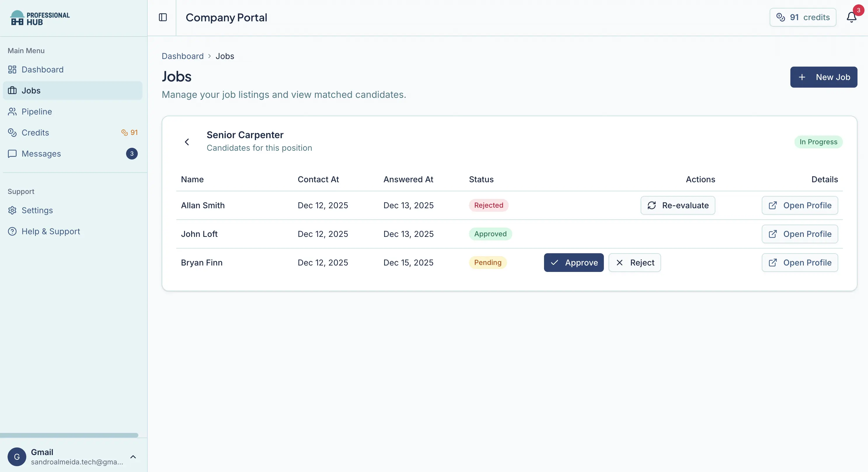
Task: Click the Dashboard breadcrumb link
Action: tap(183, 56)
